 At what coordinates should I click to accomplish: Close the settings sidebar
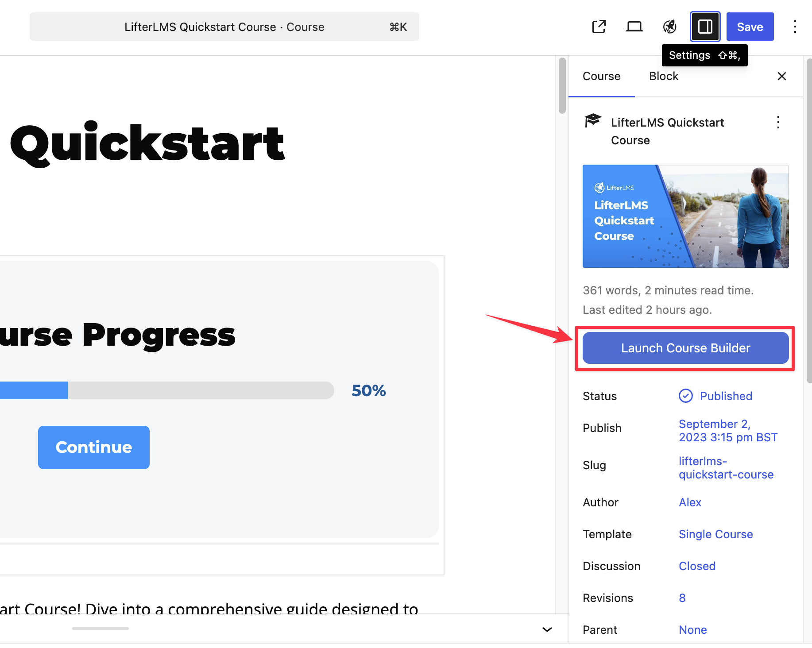pyautogui.click(x=781, y=76)
